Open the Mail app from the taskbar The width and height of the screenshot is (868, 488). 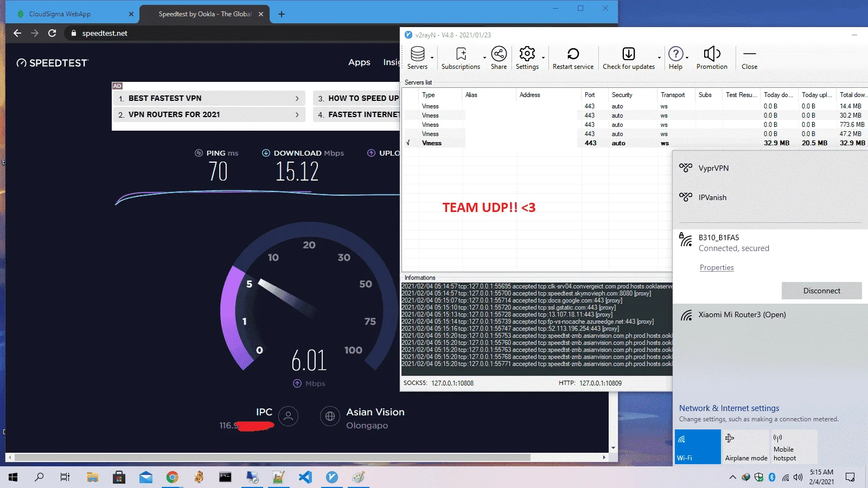point(145,477)
